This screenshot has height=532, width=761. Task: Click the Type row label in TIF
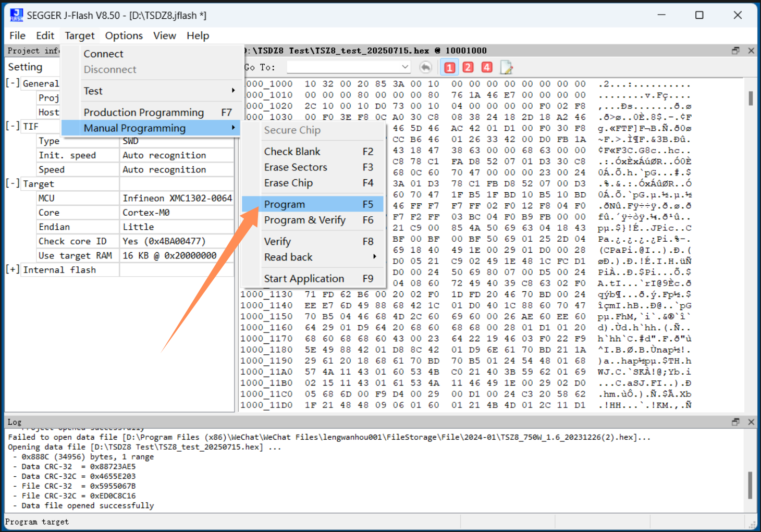(49, 141)
